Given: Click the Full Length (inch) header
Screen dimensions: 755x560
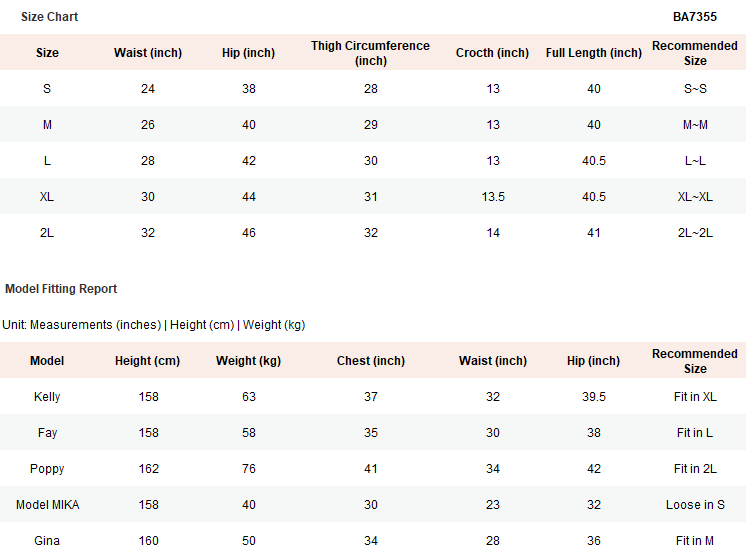Looking at the screenshot, I should (x=594, y=53).
